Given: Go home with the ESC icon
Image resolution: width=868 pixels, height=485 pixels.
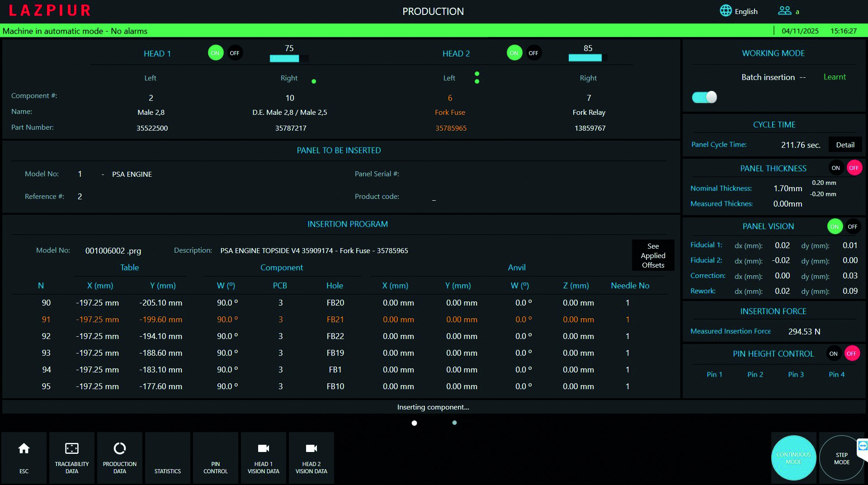Looking at the screenshot, I should click(x=24, y=457).
